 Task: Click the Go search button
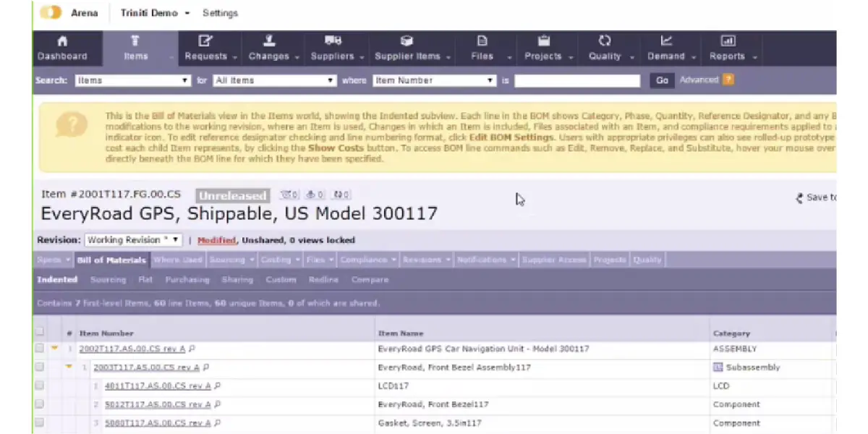[x=662, y=80]
